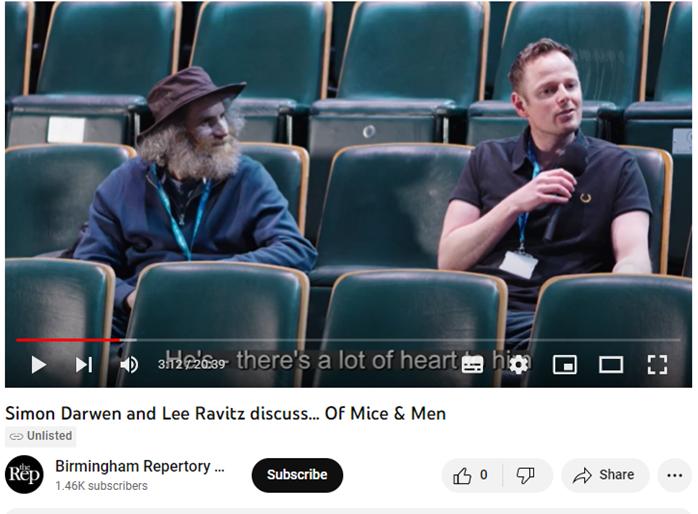This screenshot has height=514, width=698.
Task: Click the video frame to toggle playback
Action: 348,178
